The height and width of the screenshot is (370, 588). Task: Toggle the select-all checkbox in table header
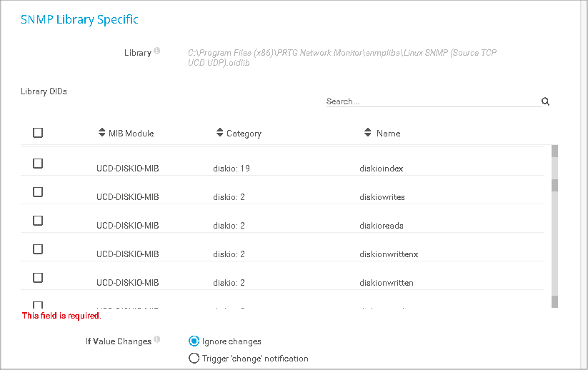38,132
